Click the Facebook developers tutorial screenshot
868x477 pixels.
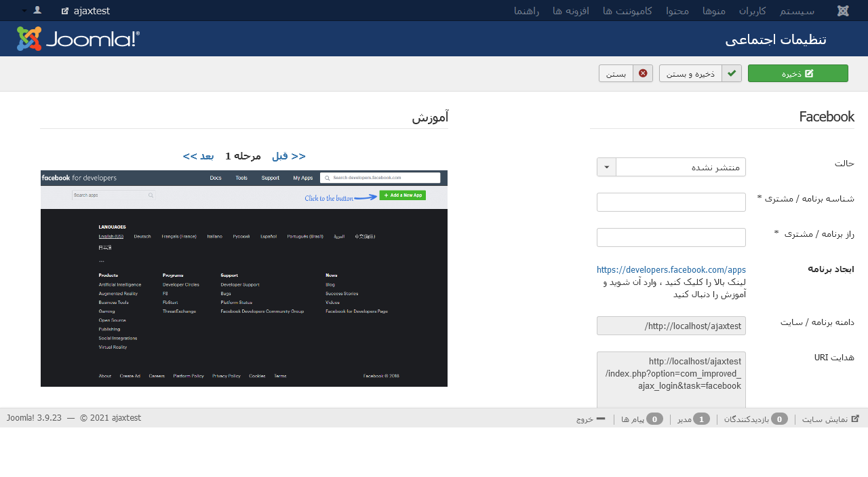click(x=244, y=278)
